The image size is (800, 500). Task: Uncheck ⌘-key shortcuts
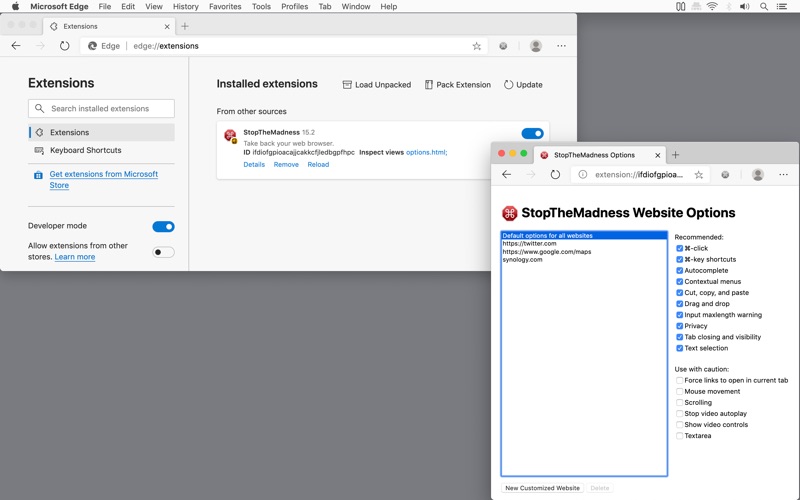(x=680, y=260)
